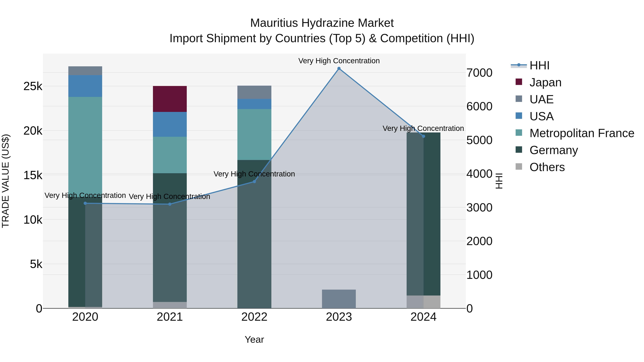Click the TRADE VALUE (US$) axis title
Viewport: 644px width, 362px height.
(6, 181)
